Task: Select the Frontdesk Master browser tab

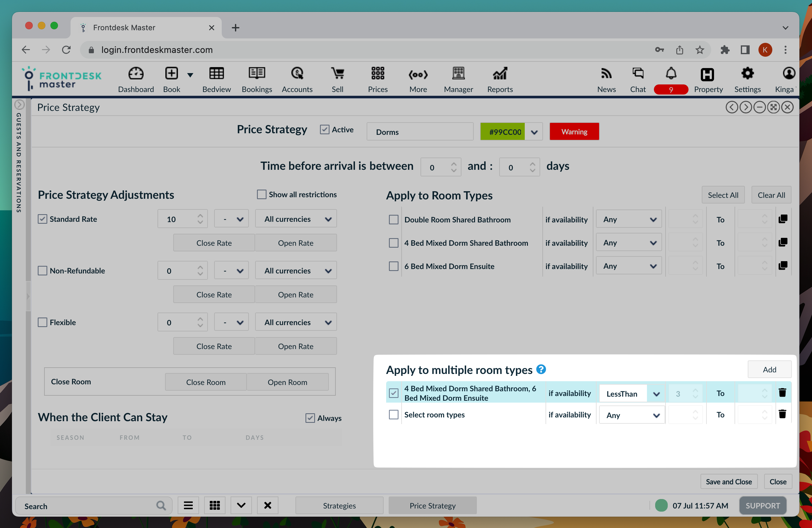Action: 146,27
